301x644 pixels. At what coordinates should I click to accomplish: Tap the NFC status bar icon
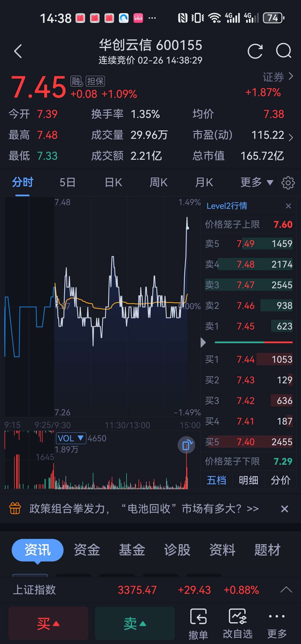(183, 18)
